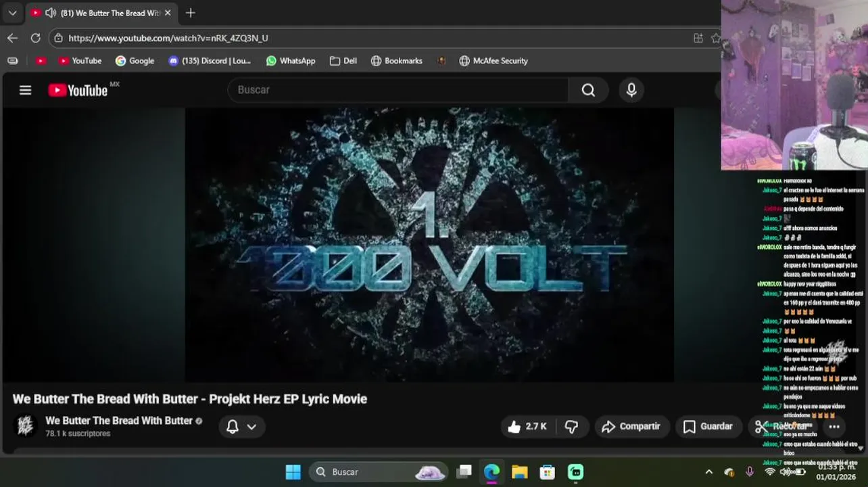Click the We Butter The Bread channel avatar
Screen dimensions: 868x487
pyautogui.click(x=25, y=426)
